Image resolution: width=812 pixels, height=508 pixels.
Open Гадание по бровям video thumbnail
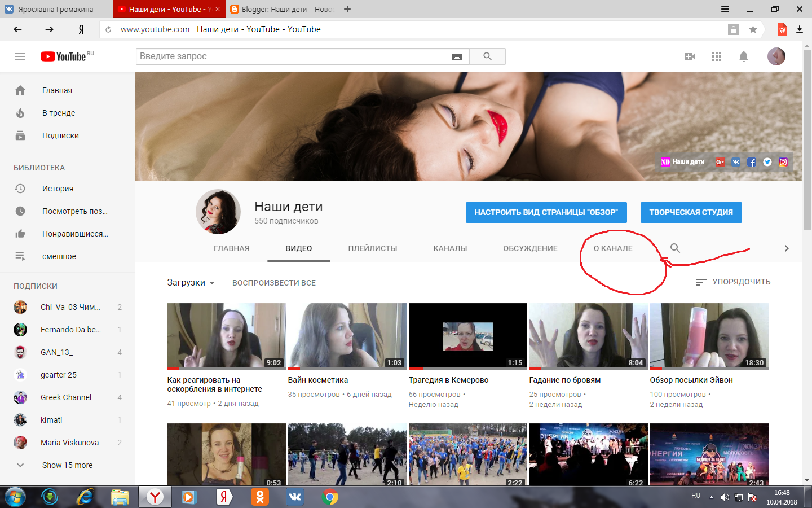(x=589, y=336)
